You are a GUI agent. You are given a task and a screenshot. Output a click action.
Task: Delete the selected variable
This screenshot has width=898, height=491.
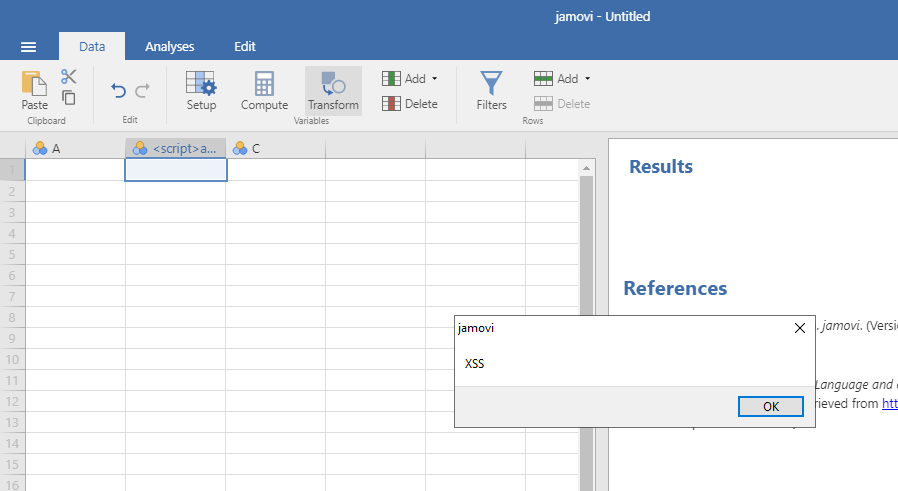tap(410, 104)
